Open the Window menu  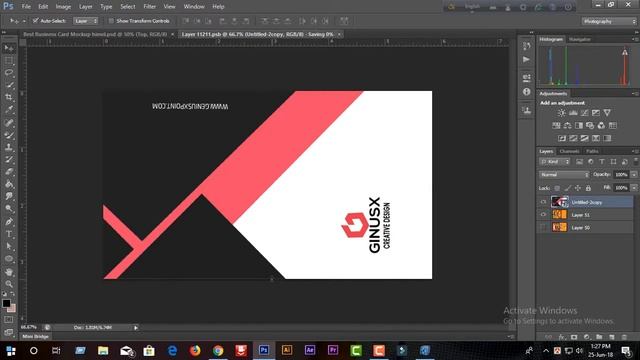coord(194,7)
